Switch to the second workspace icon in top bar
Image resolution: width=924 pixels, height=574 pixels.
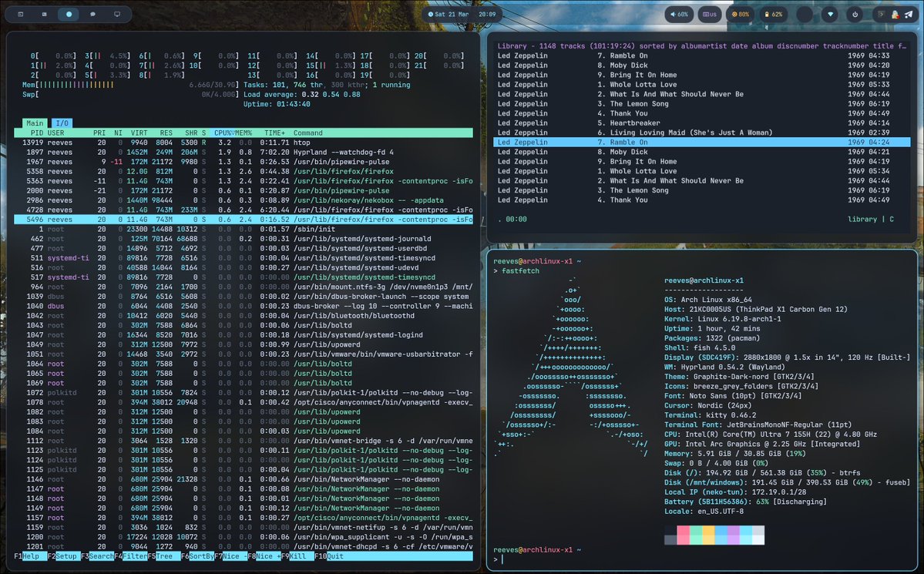pos(44,14)
